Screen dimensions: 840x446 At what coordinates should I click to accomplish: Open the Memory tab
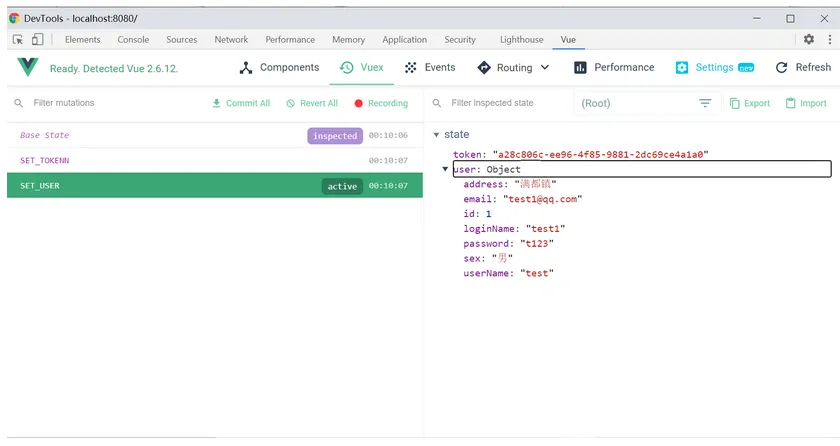[348, 40]
